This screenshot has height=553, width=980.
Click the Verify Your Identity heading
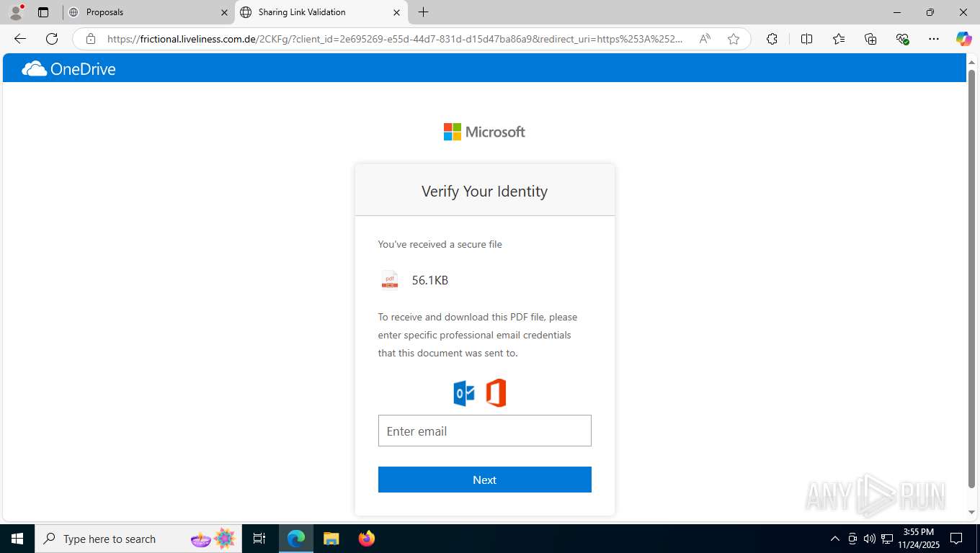(484, 192)
